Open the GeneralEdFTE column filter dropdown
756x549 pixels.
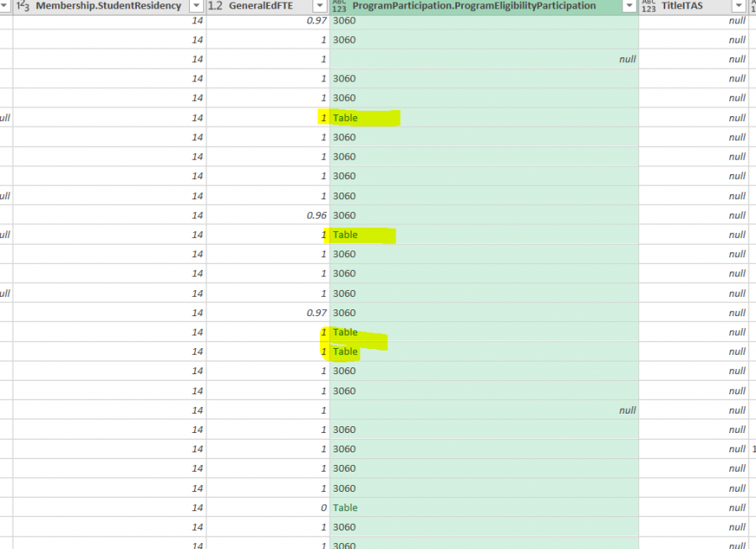[320, 6]
